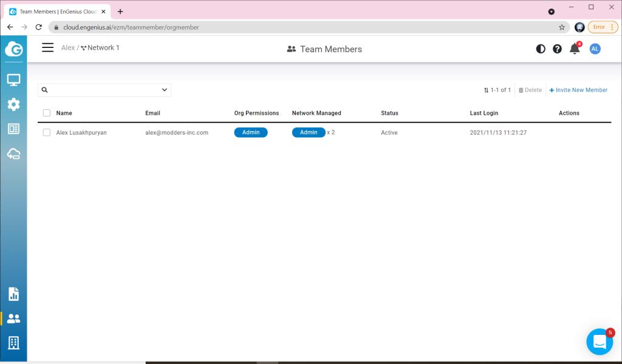Viewport: 622px width, 364px height.
Task: Click the Network 1 breadcrumb selector
Action: coord(100,47)
